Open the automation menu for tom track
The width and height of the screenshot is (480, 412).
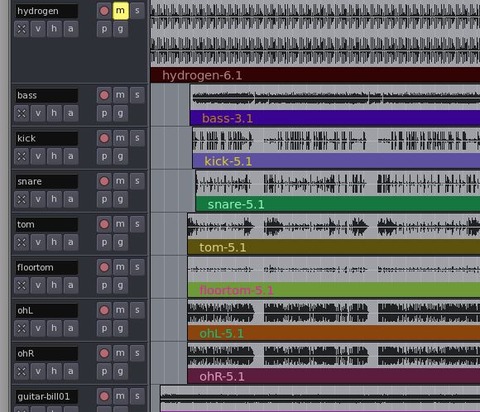(x=71, y=242)
